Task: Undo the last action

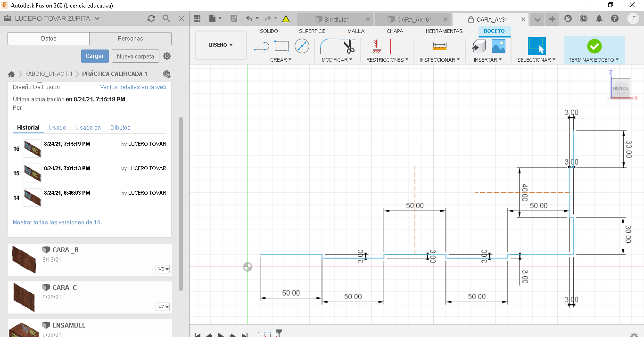Action: point(249,18)
